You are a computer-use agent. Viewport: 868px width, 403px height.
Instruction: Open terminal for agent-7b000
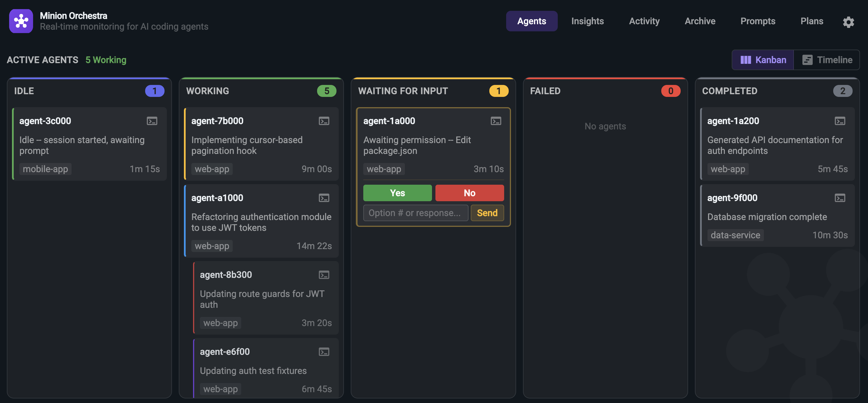pos(324,121)
